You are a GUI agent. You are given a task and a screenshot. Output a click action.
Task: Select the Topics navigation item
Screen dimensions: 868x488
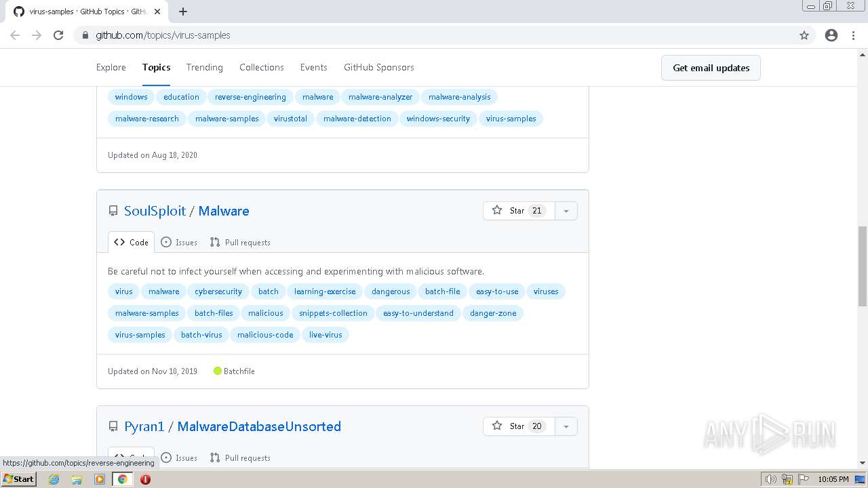point(156,67)
